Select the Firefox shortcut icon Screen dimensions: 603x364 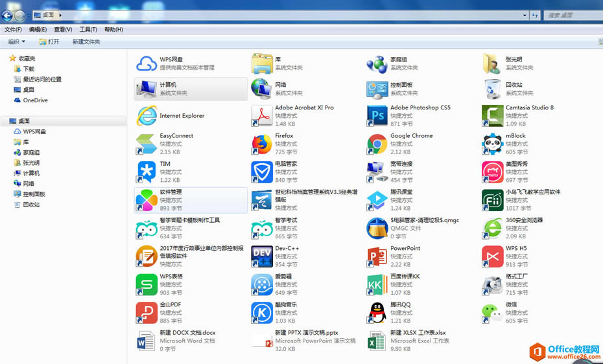[261, 144]
